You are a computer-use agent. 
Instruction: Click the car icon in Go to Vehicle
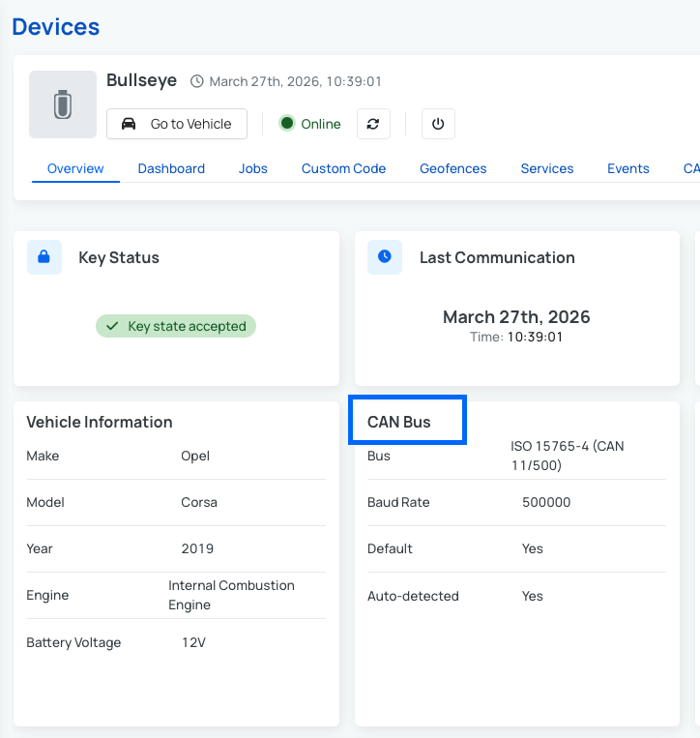pos(129,124)
